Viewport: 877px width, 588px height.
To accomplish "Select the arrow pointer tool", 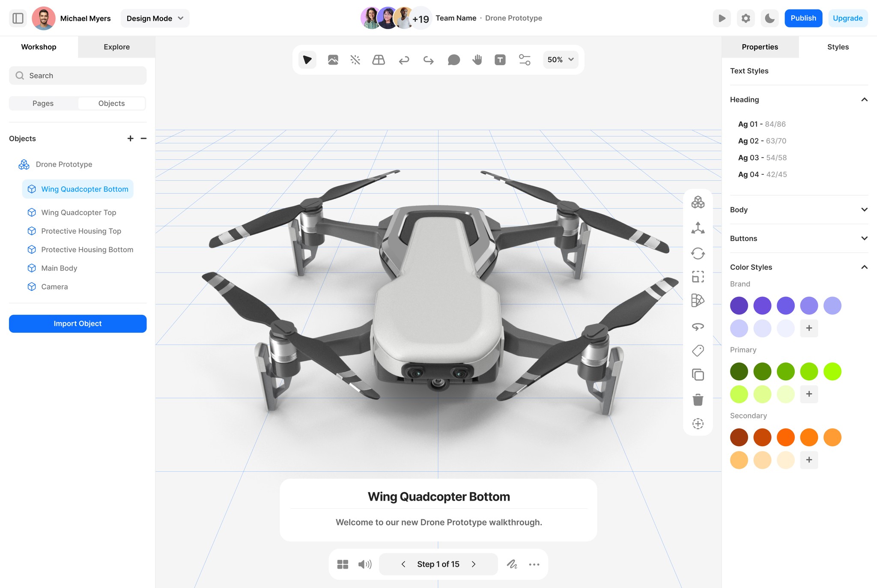I will point(307,60).
